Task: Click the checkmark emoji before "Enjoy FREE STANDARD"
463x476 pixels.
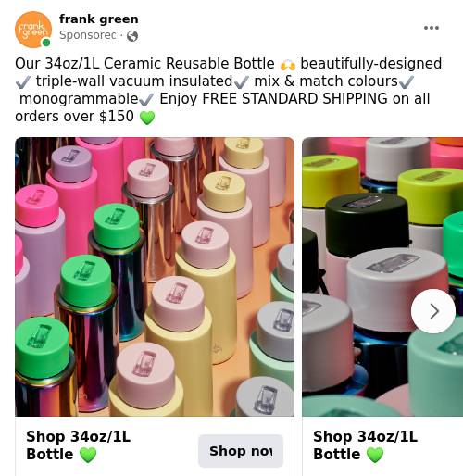Action: 146,100
